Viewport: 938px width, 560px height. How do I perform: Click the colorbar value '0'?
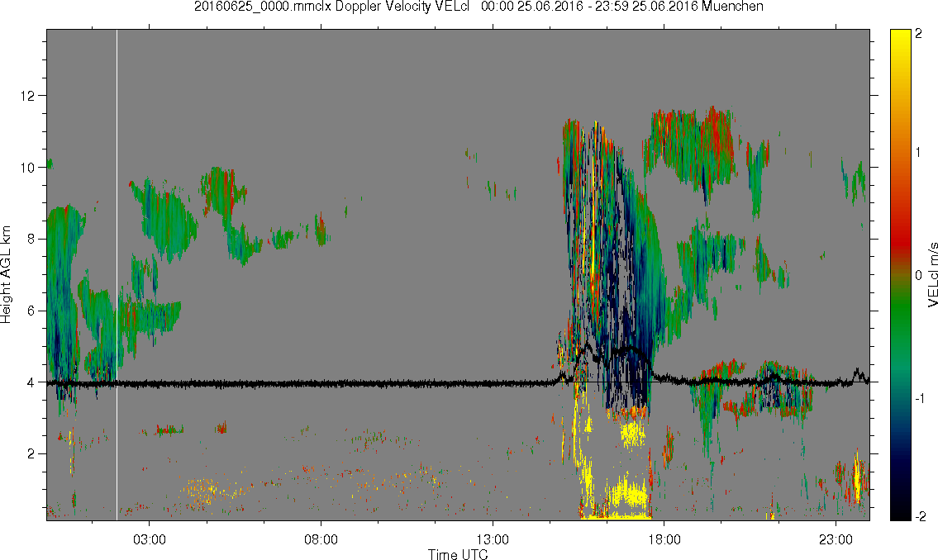pyautogui.click(x=918, y=276)
